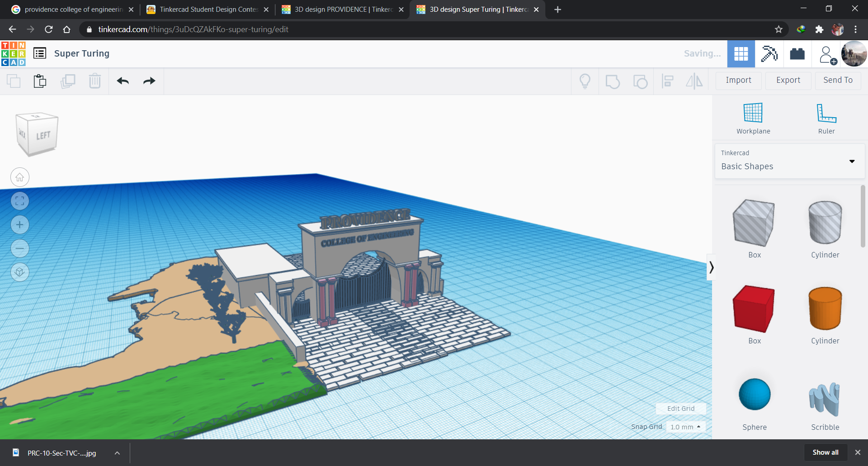The image size is (868, 466).
Task: Select the Ruler tool
Action: click(x=826, y=119)
